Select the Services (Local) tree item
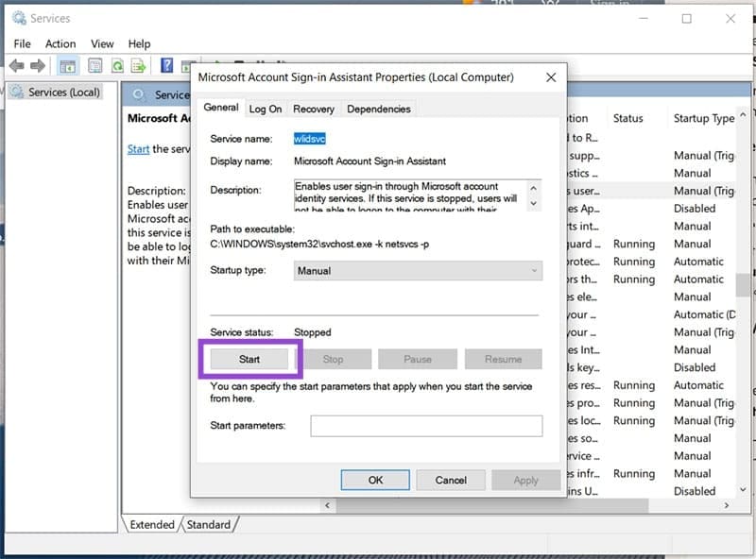This screenshot has height=559, width=756. (x=63, y=92)
